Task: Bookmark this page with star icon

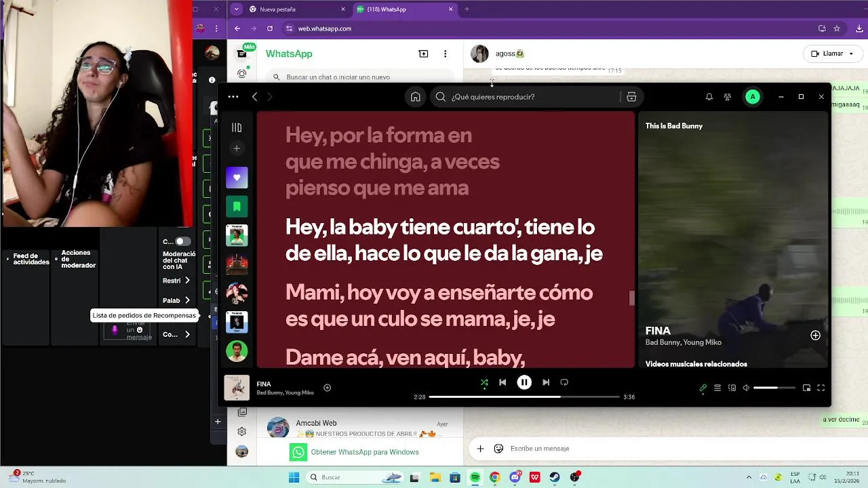Action: (837, 28)
